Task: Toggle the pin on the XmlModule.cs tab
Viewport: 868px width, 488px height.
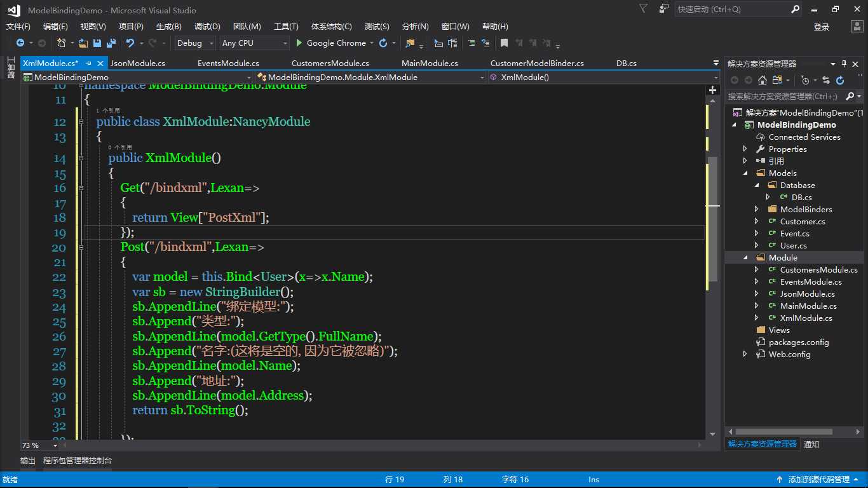Action: click(89, 63)
